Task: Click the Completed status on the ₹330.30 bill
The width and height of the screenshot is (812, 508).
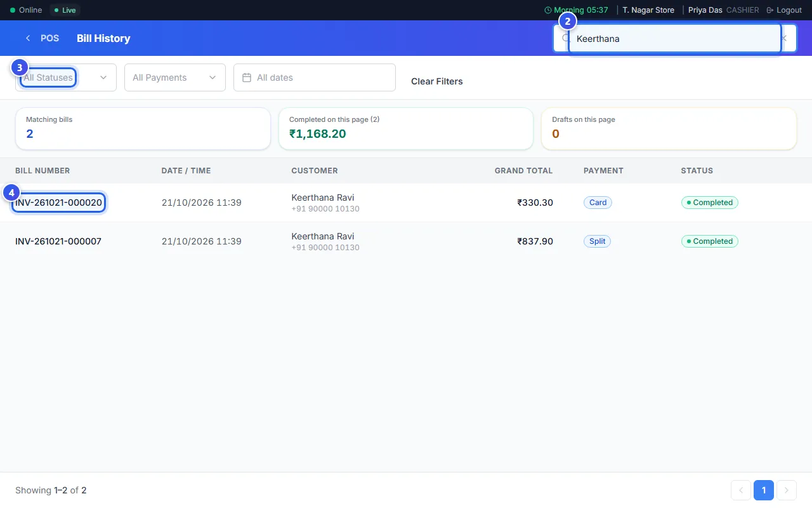Action: 709,203
